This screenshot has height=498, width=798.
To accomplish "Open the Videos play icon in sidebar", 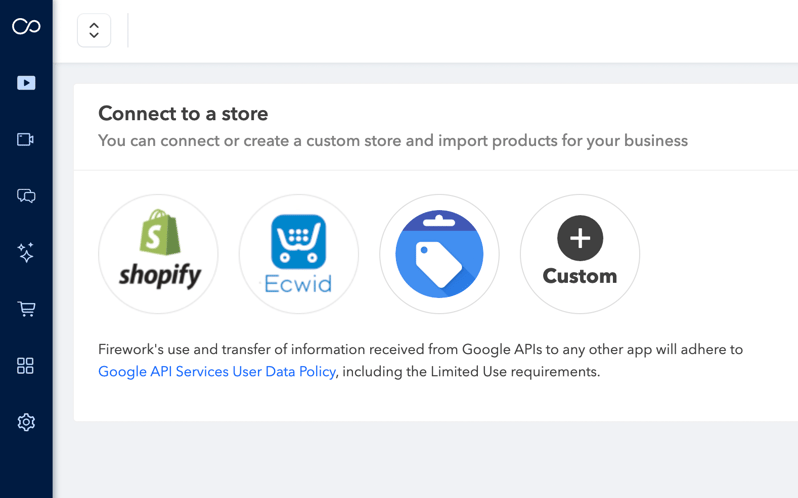I will (26, 83).
